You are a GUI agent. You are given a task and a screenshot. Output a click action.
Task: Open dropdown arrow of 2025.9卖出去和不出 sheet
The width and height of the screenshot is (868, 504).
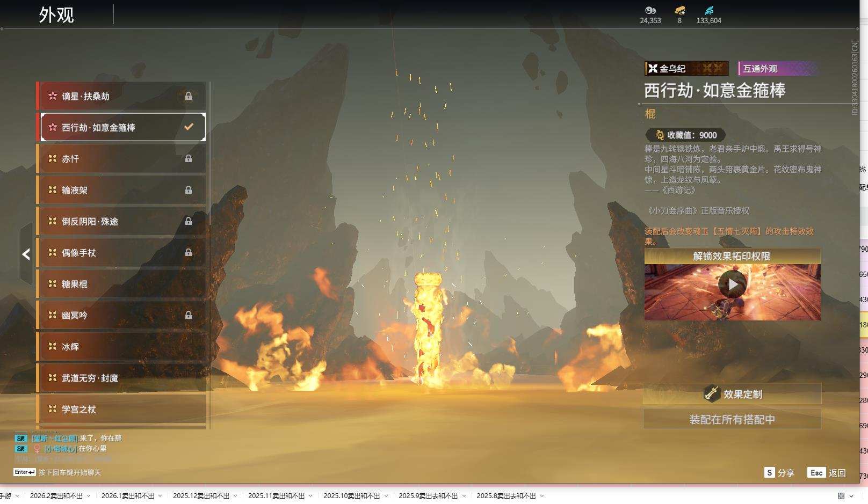point(464,496)
